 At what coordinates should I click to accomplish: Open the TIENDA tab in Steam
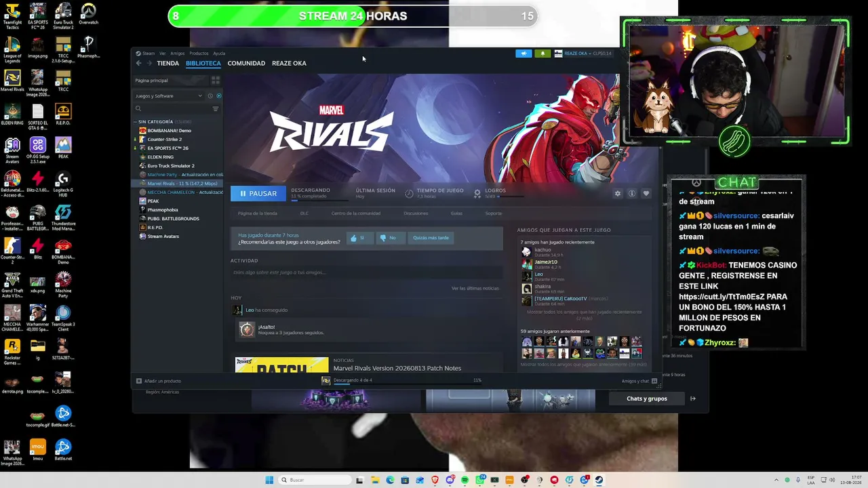tap(167, 63)
